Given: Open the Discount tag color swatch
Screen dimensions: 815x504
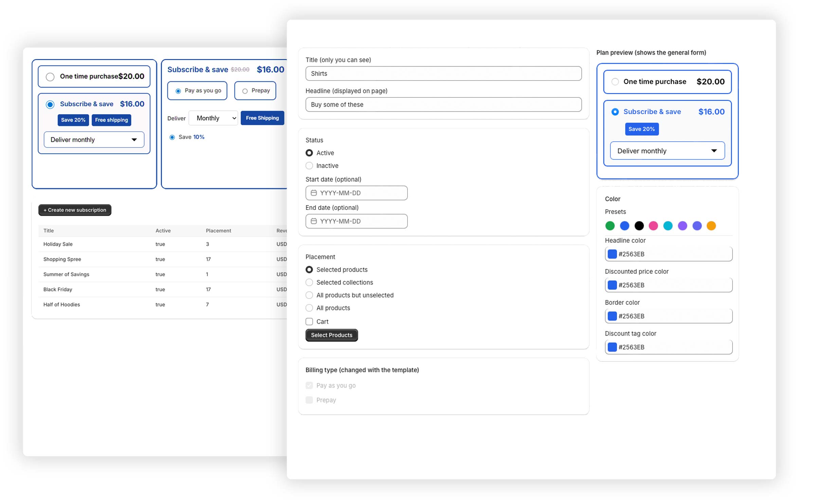Looking at the screenshot, I should point(612,347).
